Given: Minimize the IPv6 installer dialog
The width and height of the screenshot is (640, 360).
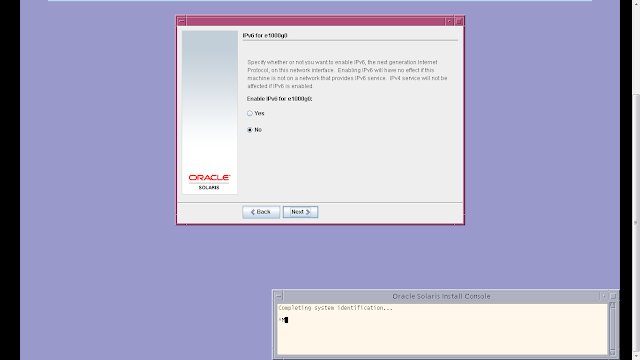Looking at the screenshot, I should [x=449, y=21].
